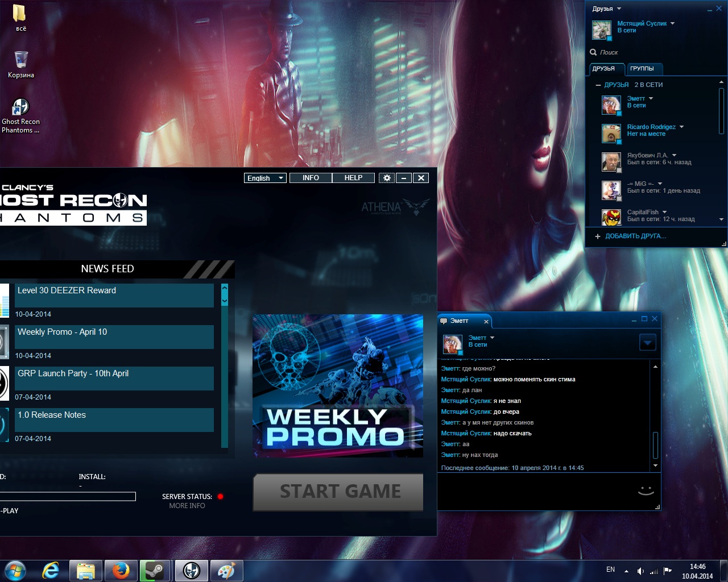Click the emoticon smiley in chat window

pos(646,490)
